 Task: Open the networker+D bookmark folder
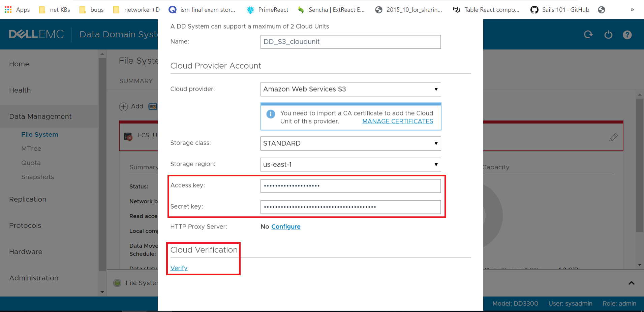(x=136, y=10)
